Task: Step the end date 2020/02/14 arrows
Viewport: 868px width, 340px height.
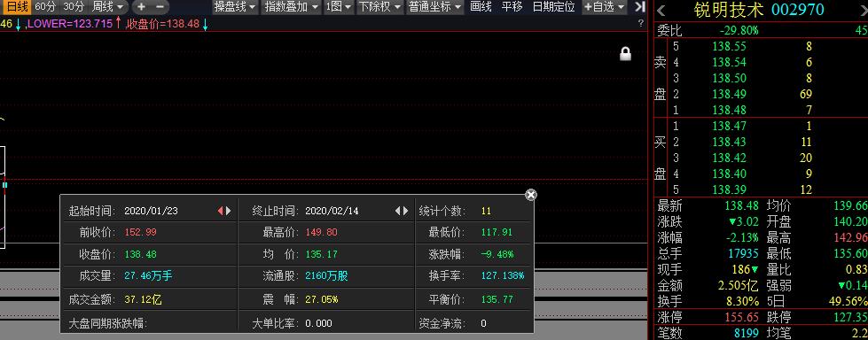Action: [402, 211]
